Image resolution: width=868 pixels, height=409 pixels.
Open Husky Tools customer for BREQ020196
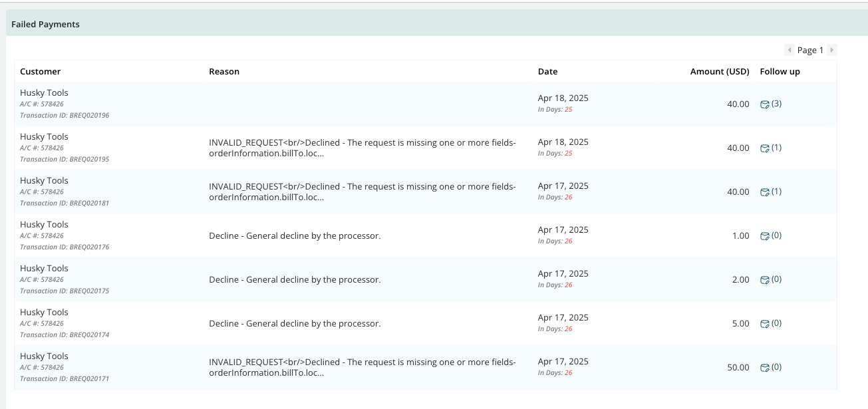44,93
